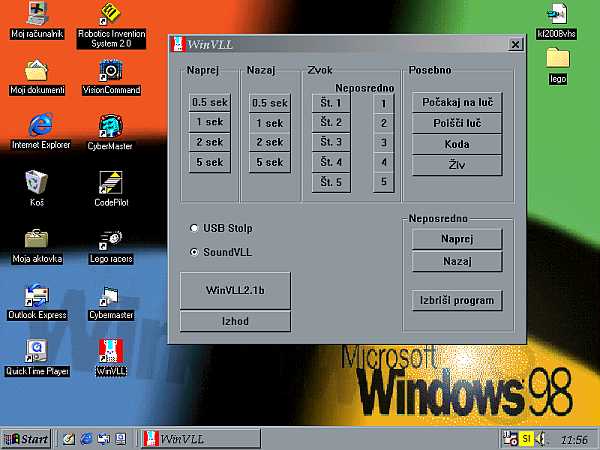Click the Št. 3 sound button
Screen dimensions: 600x450
[x=331, y=142]
